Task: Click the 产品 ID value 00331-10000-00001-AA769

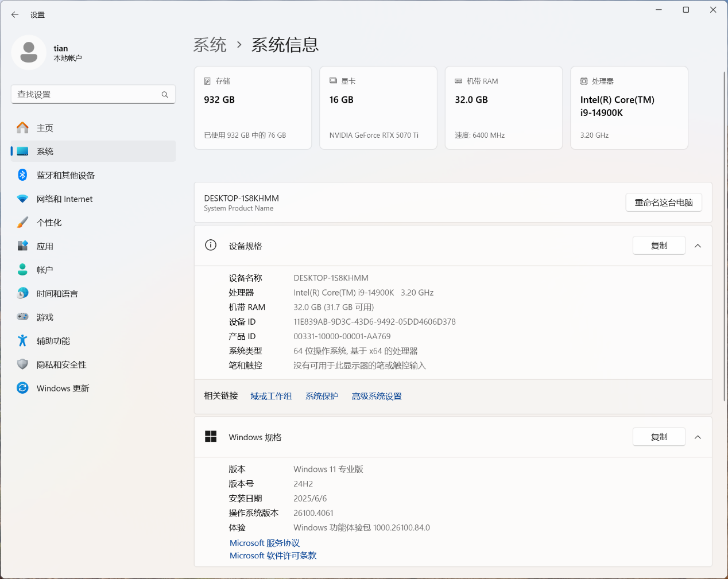Action: point(342,336)
